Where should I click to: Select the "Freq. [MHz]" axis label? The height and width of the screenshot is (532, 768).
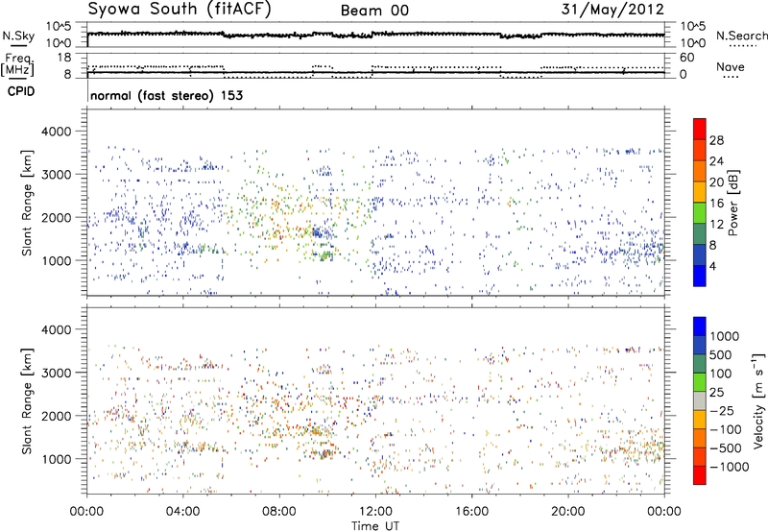17,64
